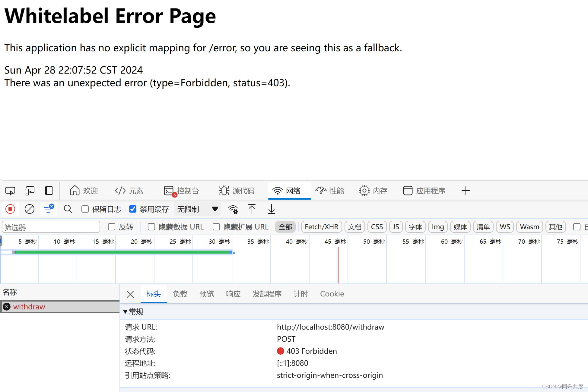Select the Headers (标头) tab

point(154,294)
